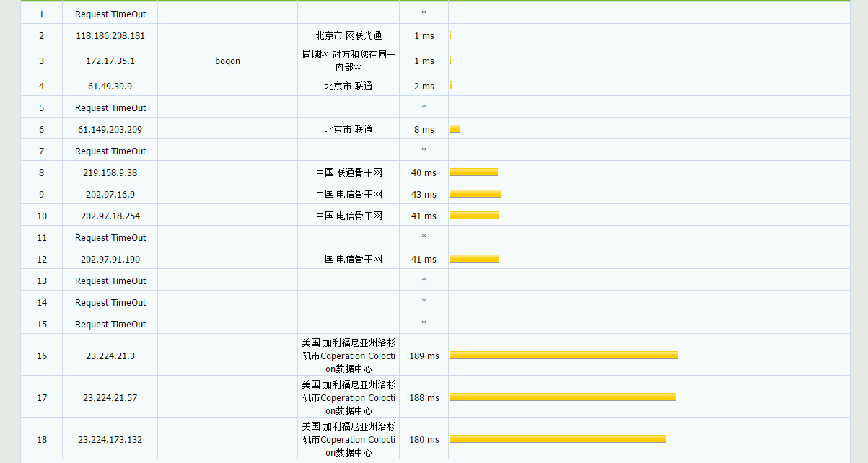The height and width of the screenshot is (463, 868).
Task: Click the 43 ms latency value
Action: coord(424,194)
